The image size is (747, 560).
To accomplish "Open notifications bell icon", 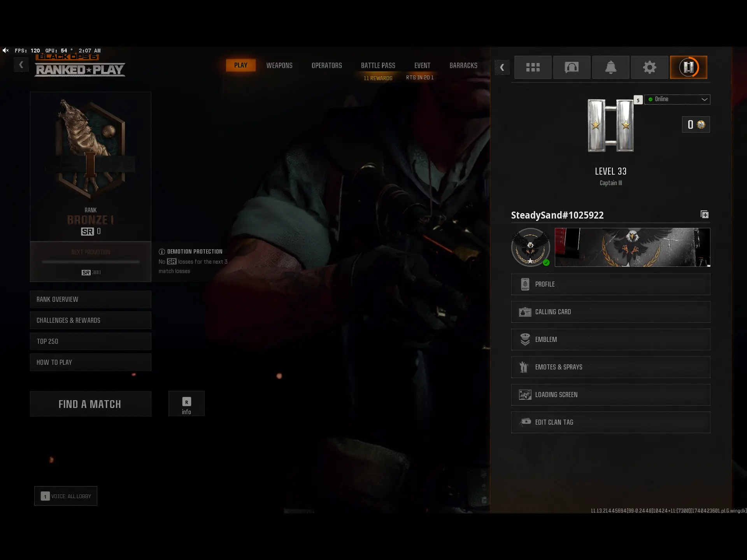I will click(610, 67).
